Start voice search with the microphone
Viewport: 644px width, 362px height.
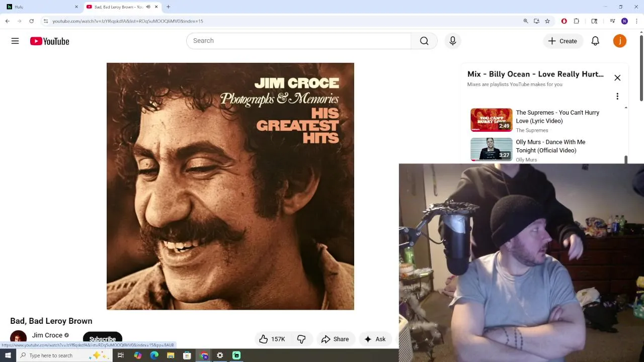point(453,41)
